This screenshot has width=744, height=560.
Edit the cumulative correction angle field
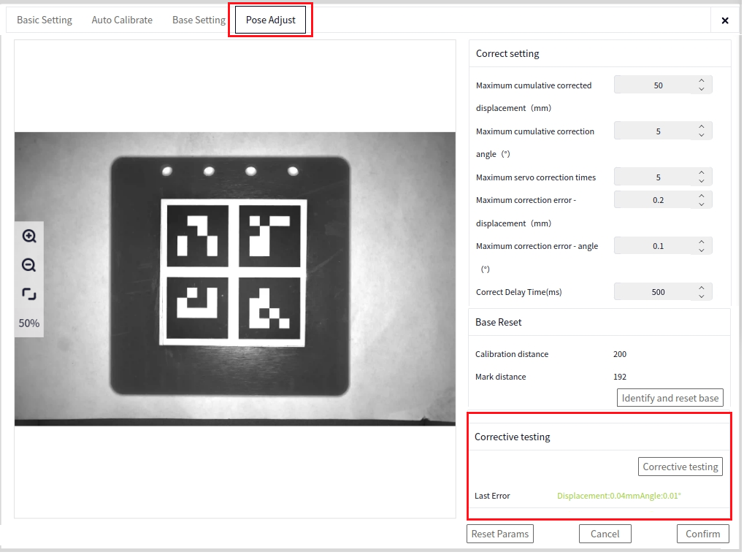coord(663,131)
